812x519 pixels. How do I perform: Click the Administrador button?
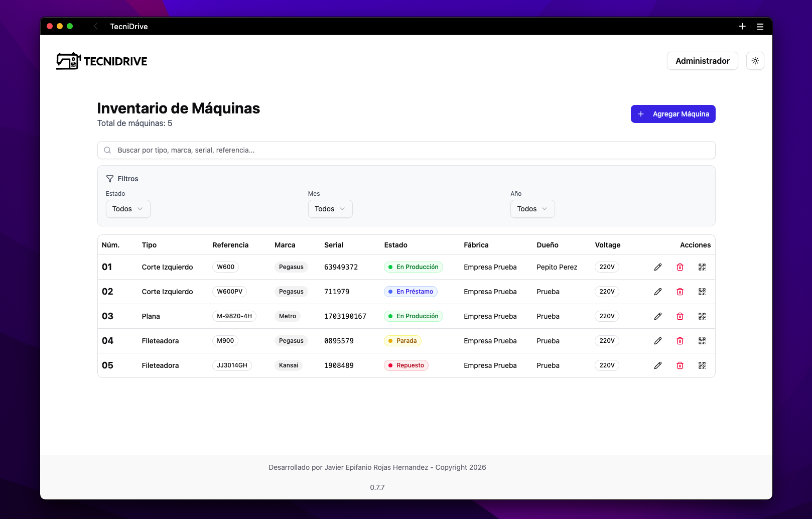(702, 61)
